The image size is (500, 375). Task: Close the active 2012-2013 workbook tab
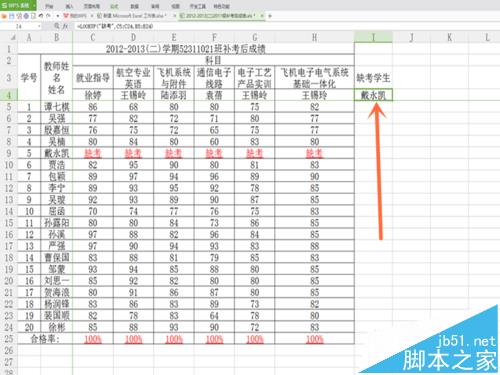point(262,16)
